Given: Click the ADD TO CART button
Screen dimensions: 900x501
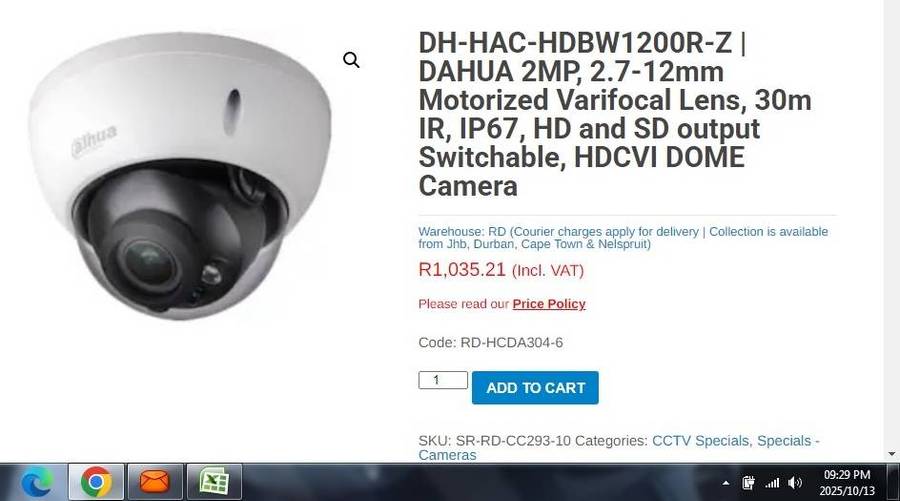Looking at the screenshot, I should coord(535,388).
